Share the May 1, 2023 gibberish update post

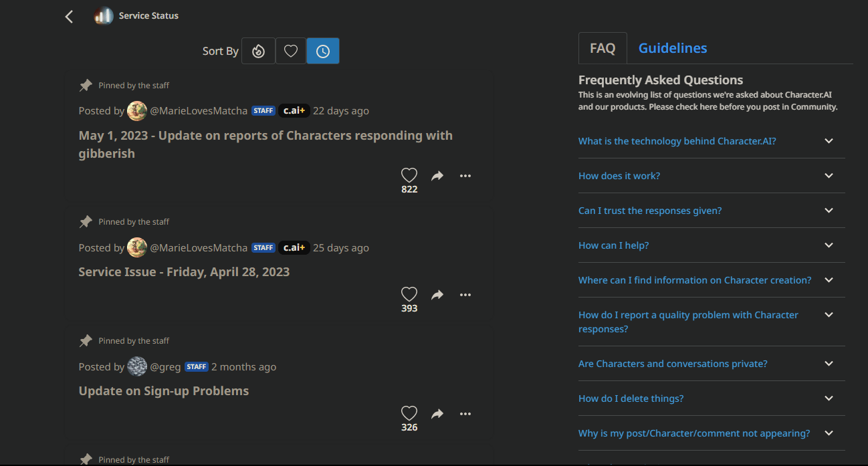pyautogui.click(x=437, y=176)
